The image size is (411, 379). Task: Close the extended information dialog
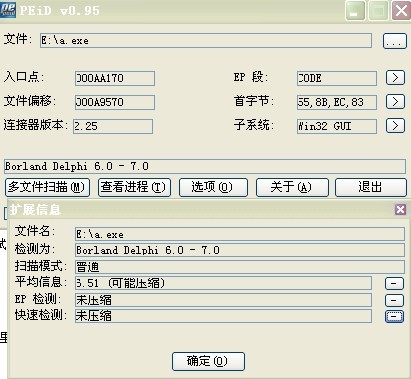pyautogui.click(x=400, y=209)
